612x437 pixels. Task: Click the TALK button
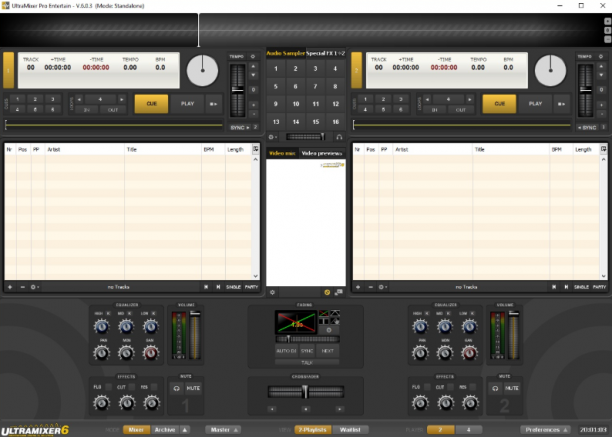tap(307, 362)
